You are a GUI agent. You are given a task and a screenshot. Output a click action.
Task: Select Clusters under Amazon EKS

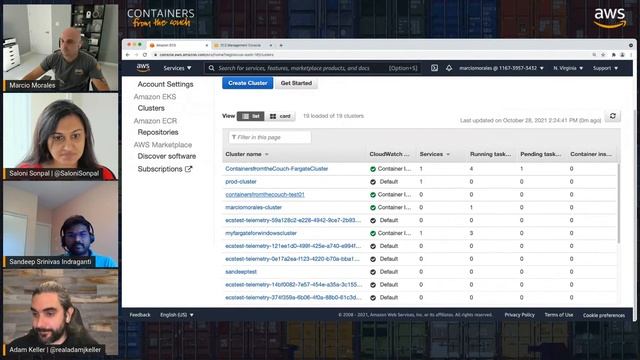[151, 108]
